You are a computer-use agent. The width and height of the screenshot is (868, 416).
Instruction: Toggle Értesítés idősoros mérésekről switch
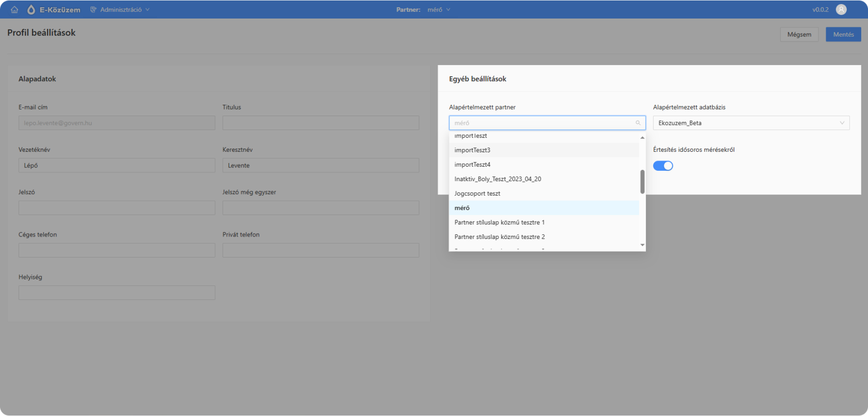tap(663, 166)
